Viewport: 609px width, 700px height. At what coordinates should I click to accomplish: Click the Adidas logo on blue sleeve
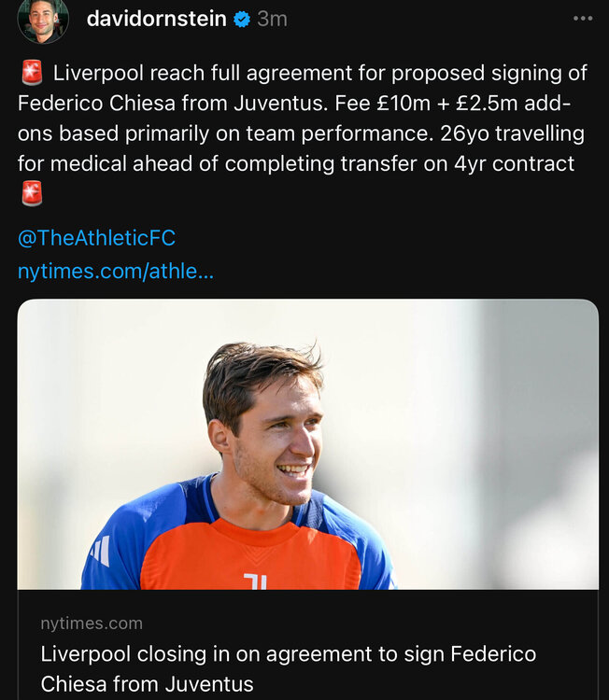(x=100, y=551)
